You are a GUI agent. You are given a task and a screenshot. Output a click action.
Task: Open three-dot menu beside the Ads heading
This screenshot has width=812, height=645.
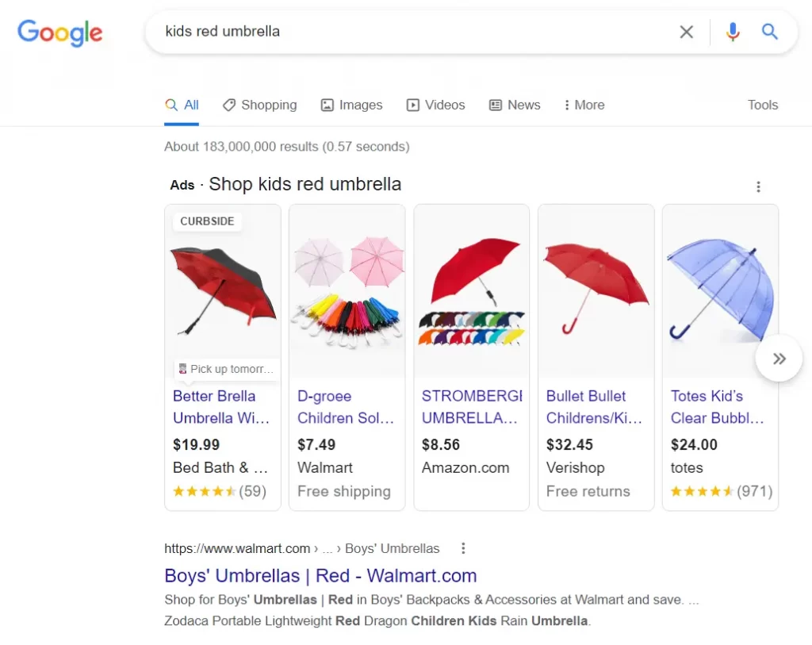pyautogui.click(x=758, y=186)
